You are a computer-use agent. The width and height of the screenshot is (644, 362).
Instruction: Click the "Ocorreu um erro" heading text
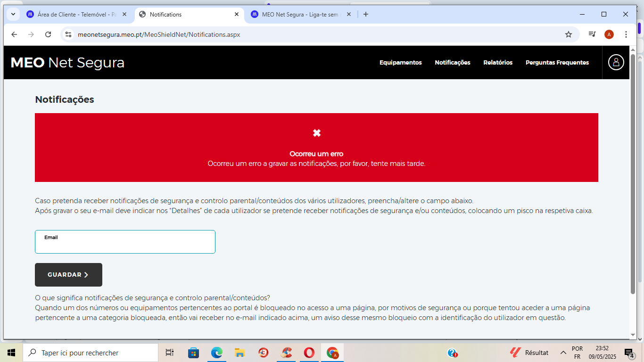pos(316,154)
